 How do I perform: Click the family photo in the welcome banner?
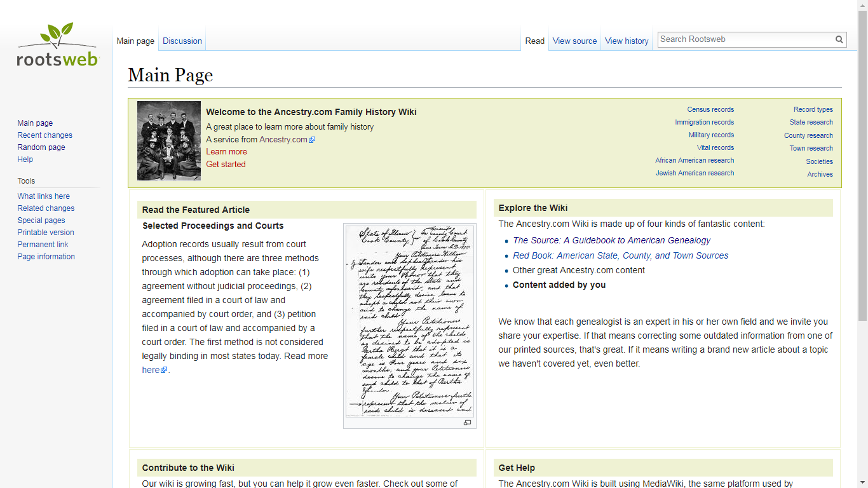pos(168,141)
